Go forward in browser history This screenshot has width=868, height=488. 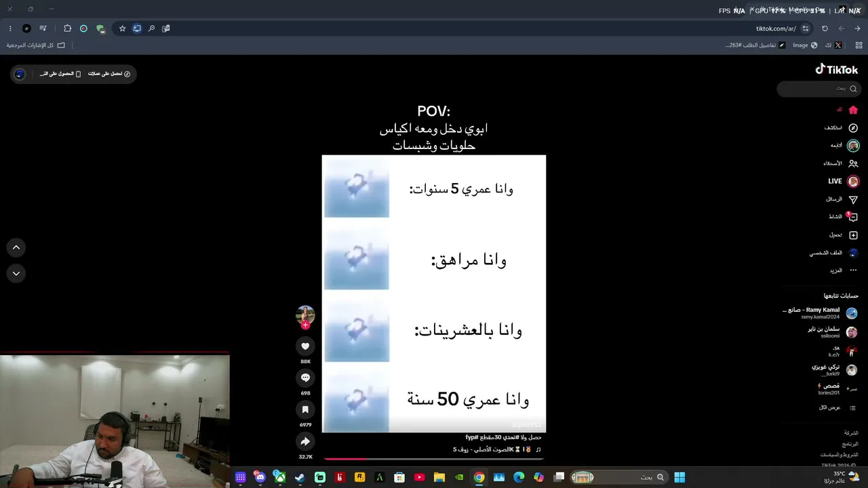click(x=842, y=28)
